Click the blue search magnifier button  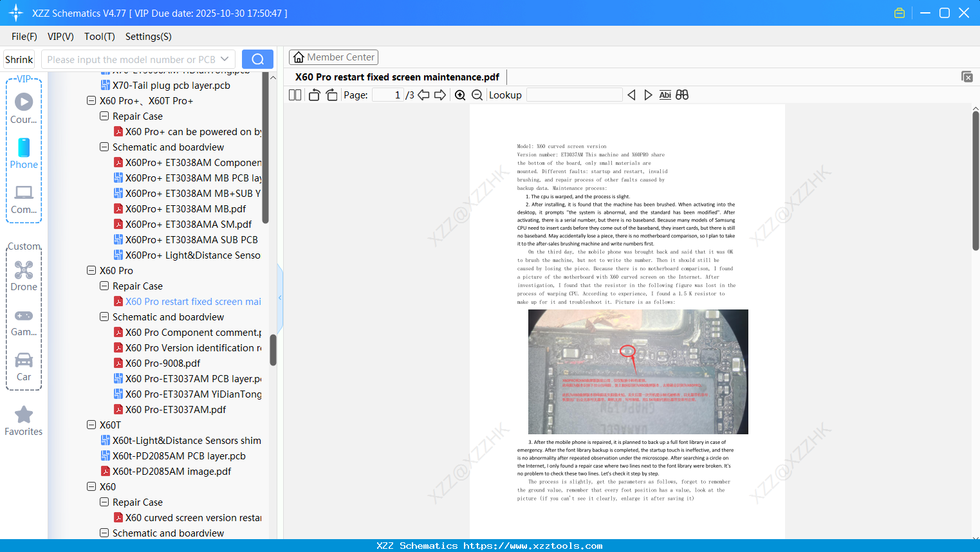tap(257, 59)
